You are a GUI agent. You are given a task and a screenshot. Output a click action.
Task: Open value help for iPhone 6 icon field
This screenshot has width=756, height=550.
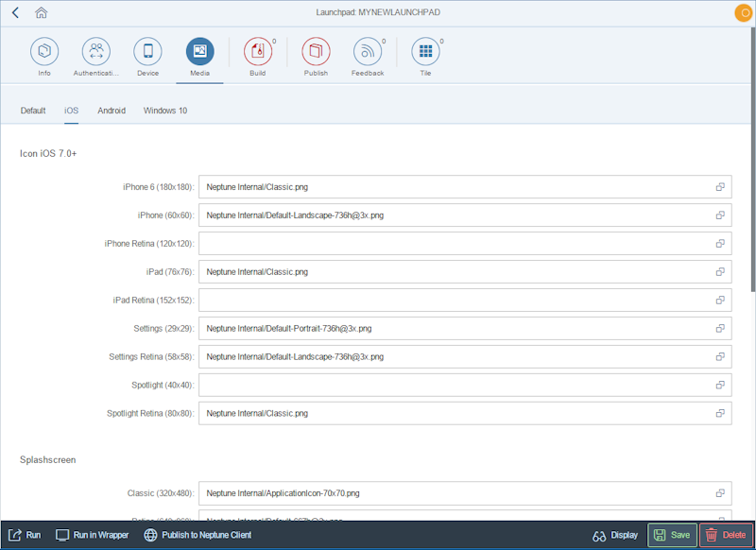(717, 187)
